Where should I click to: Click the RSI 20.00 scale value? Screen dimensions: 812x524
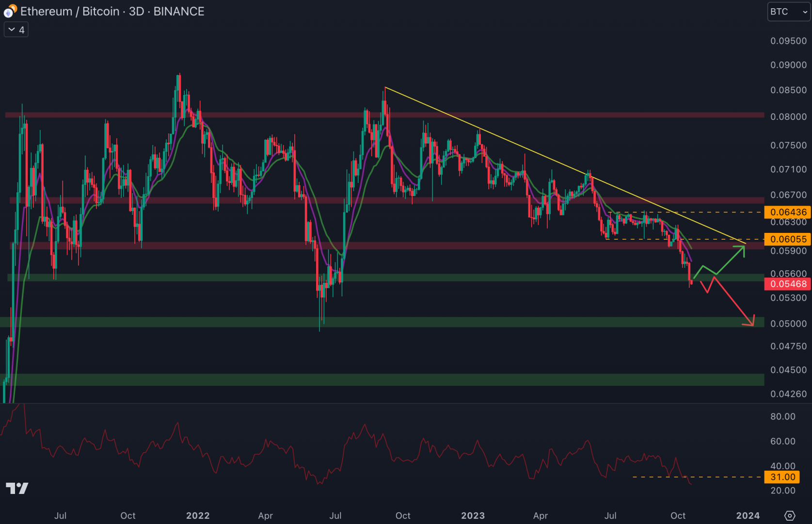pyautogui.click(x=783, y=491)
